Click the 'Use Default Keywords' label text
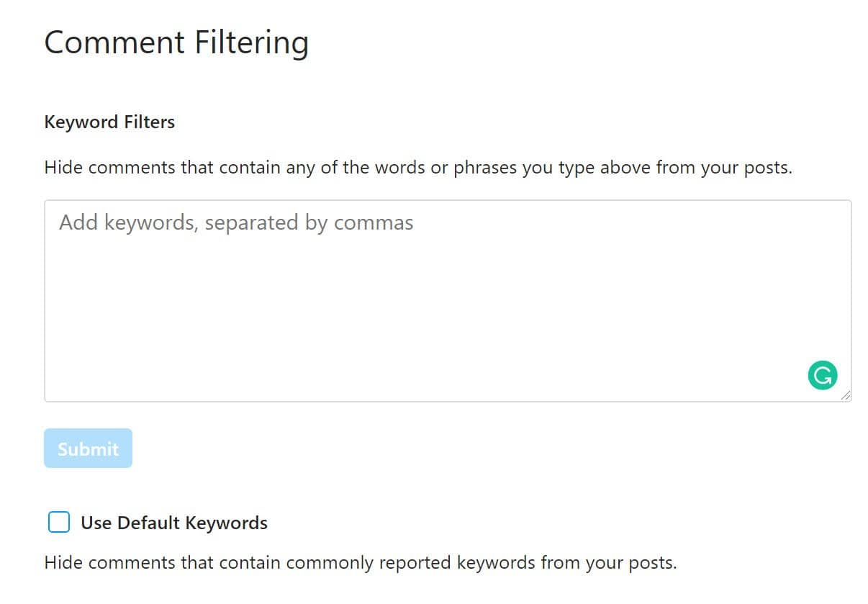The height and width of the screenshot is (604, 868). (173, 523)
